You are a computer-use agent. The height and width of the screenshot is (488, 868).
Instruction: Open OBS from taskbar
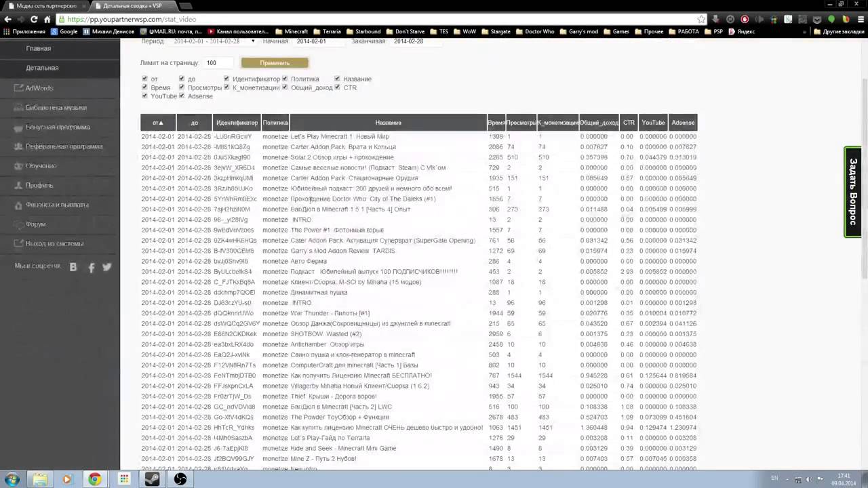[180, 479]
